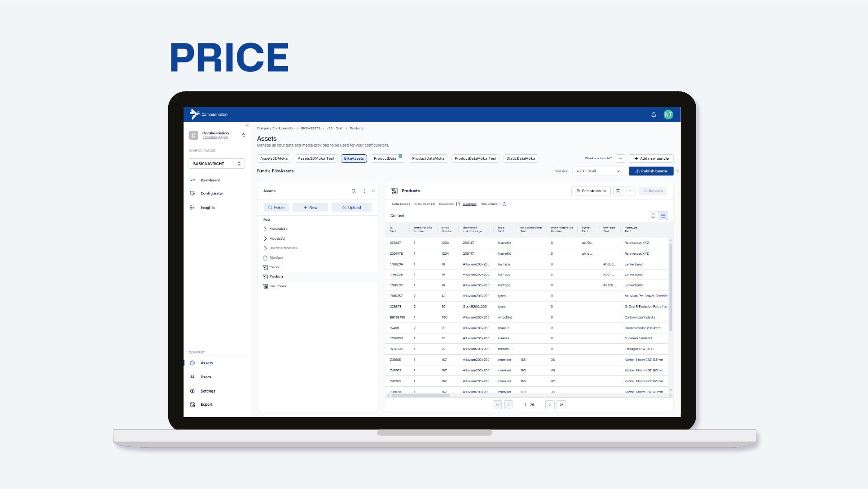
Task: Collapse the Assets panel with double chevron
Action: [x=373, y=191]
